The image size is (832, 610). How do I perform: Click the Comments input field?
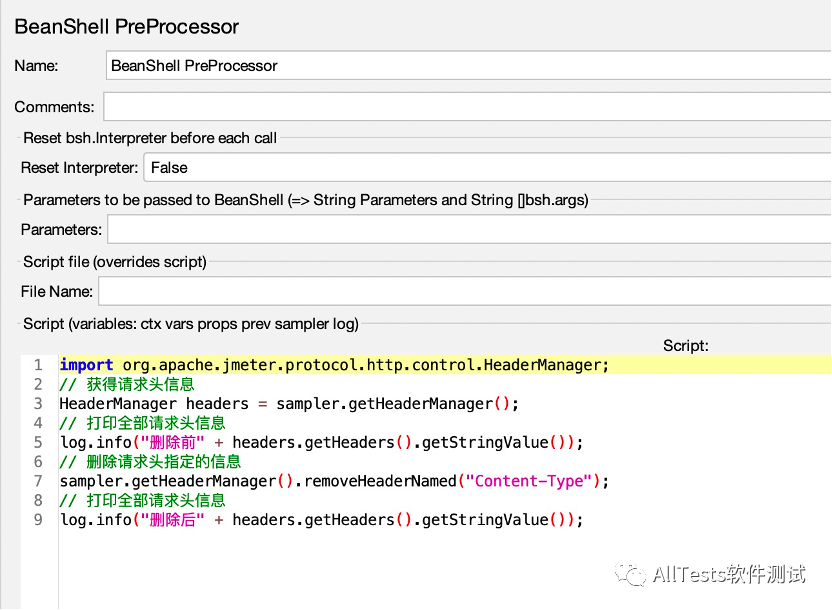pyautogui.click(x=467, y=107)
